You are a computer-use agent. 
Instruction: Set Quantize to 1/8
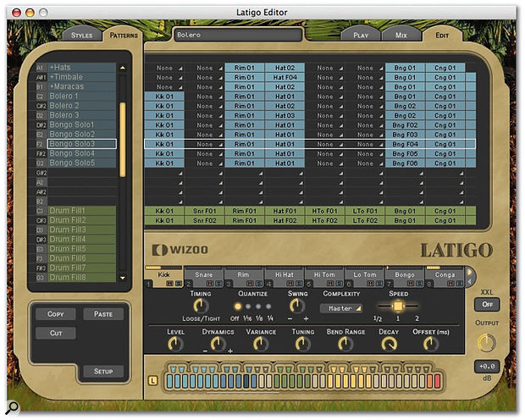coord(258,307)
